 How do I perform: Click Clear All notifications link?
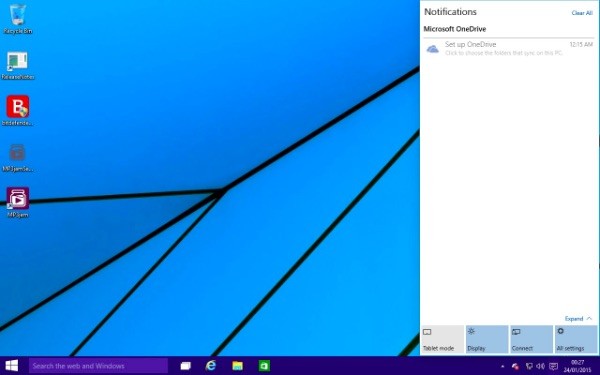(582, 13)
